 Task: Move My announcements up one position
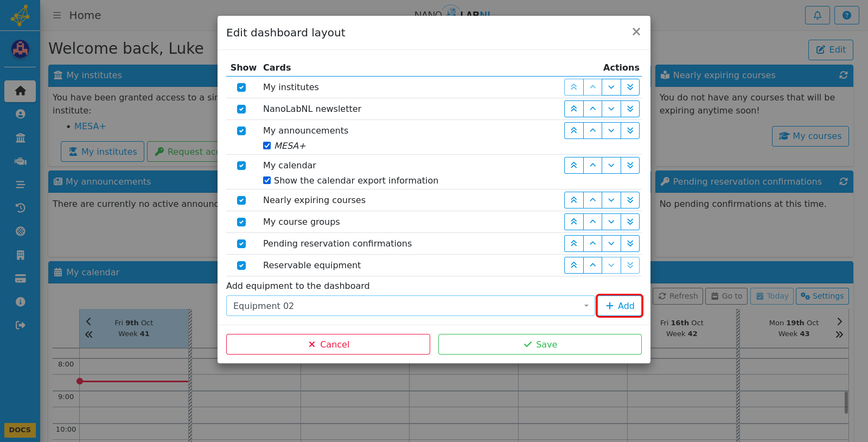coord(592,130)
